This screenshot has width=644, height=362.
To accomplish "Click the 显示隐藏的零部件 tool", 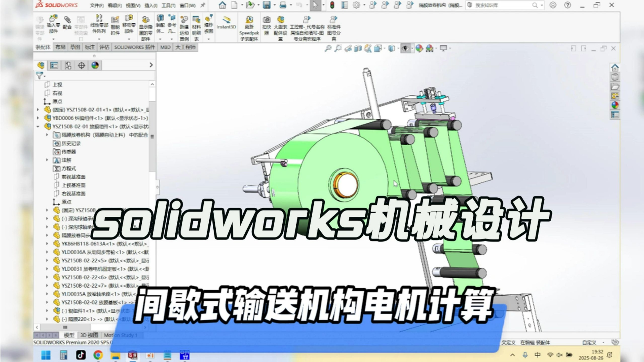I will (x=145, y=28).
